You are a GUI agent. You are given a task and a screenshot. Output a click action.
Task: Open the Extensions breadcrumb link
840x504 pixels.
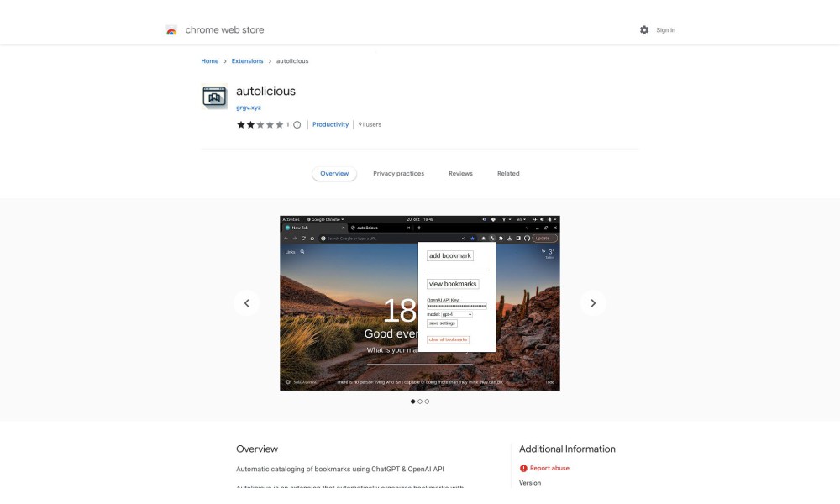(x=247, y=61)
